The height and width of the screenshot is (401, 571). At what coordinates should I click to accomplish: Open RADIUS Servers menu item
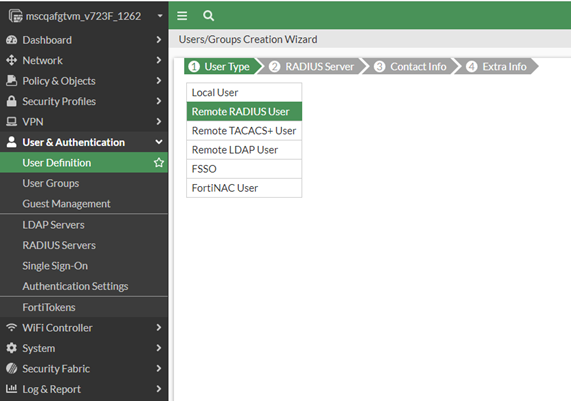59,245
